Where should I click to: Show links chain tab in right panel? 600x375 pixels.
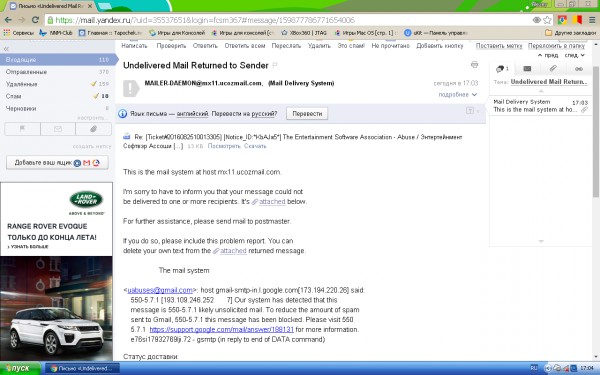point(579,69)
